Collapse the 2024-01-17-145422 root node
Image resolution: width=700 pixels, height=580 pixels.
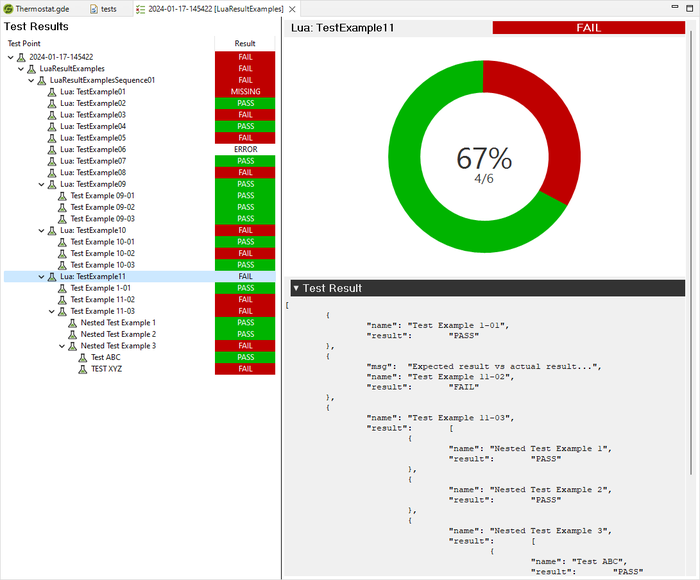(11, 57)
